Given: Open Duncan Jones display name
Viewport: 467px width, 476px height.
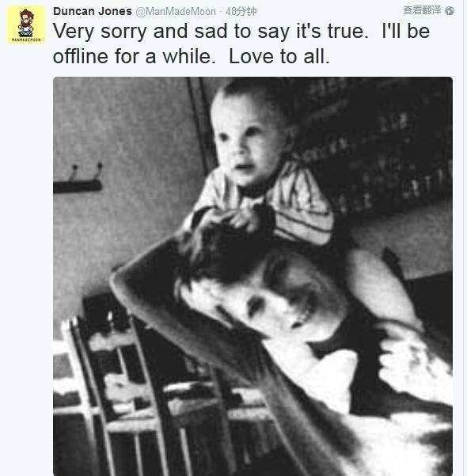Looking at the screenshot, I should (x=93, y=11).
